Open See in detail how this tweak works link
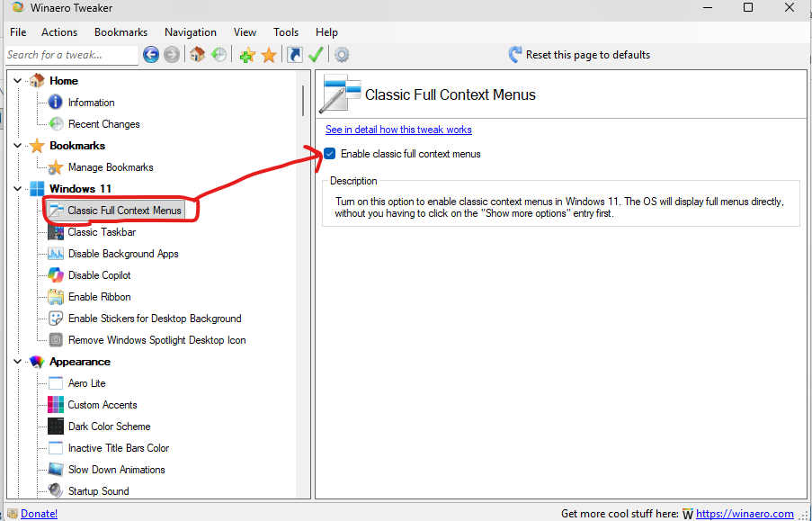 (398, 130)
